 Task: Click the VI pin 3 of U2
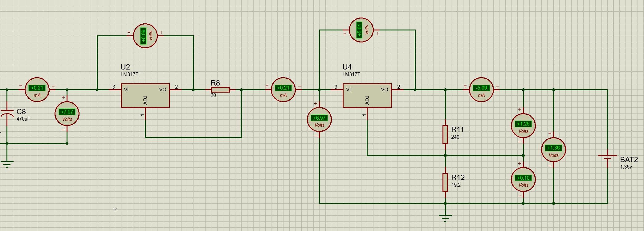click(x=115, y=89)
